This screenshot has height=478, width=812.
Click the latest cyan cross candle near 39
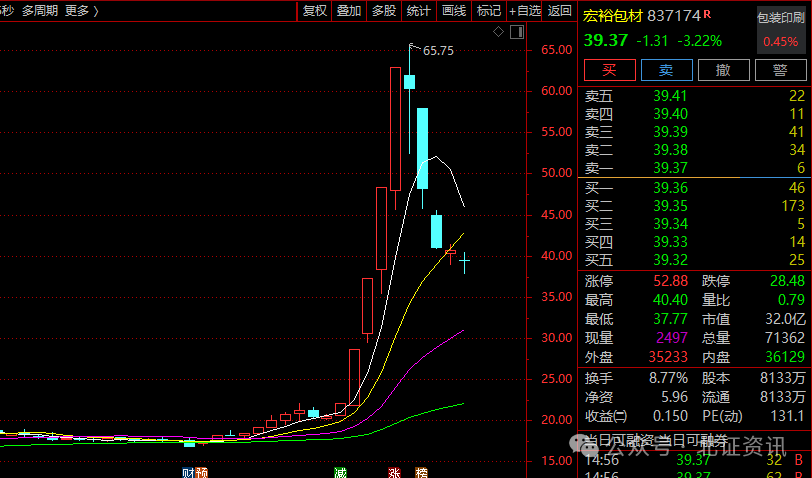465,262
